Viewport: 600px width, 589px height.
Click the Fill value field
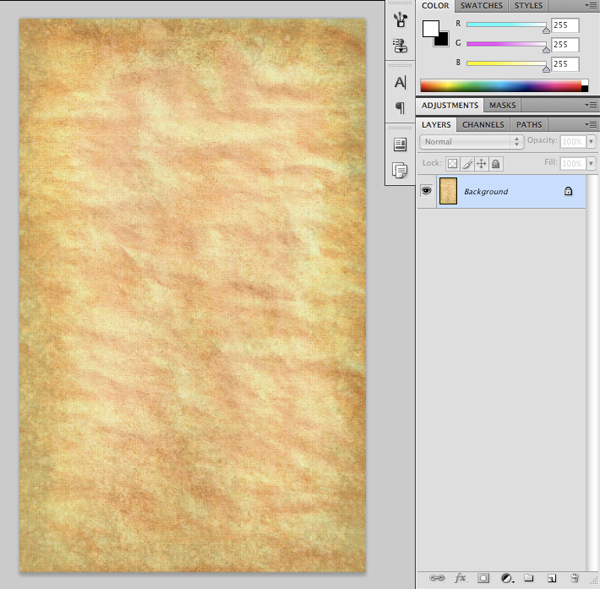click(573, 164)
